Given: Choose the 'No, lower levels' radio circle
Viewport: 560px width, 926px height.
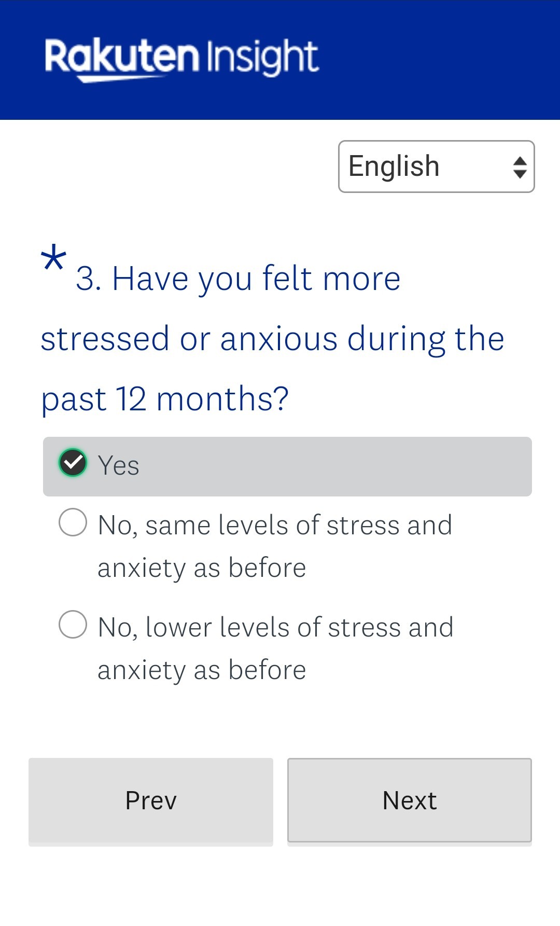Looking at the screenshot, I should tap(73, 624).
